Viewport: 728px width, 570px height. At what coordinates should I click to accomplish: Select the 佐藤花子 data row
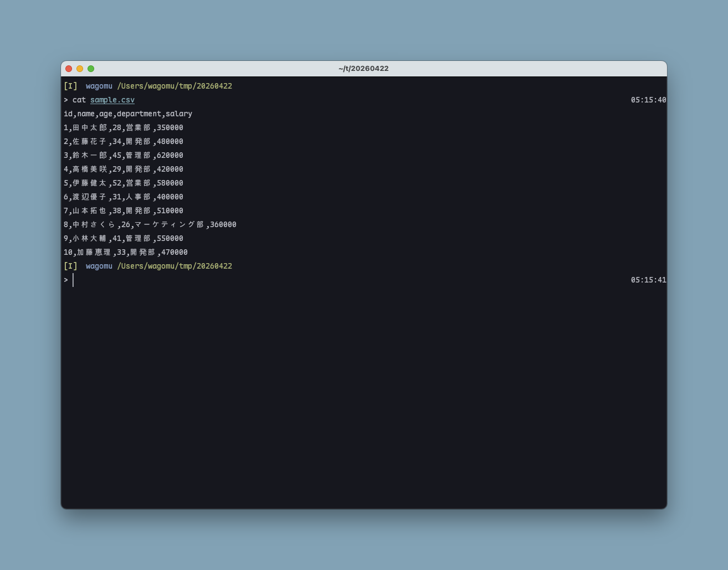[x=123, y=142]
